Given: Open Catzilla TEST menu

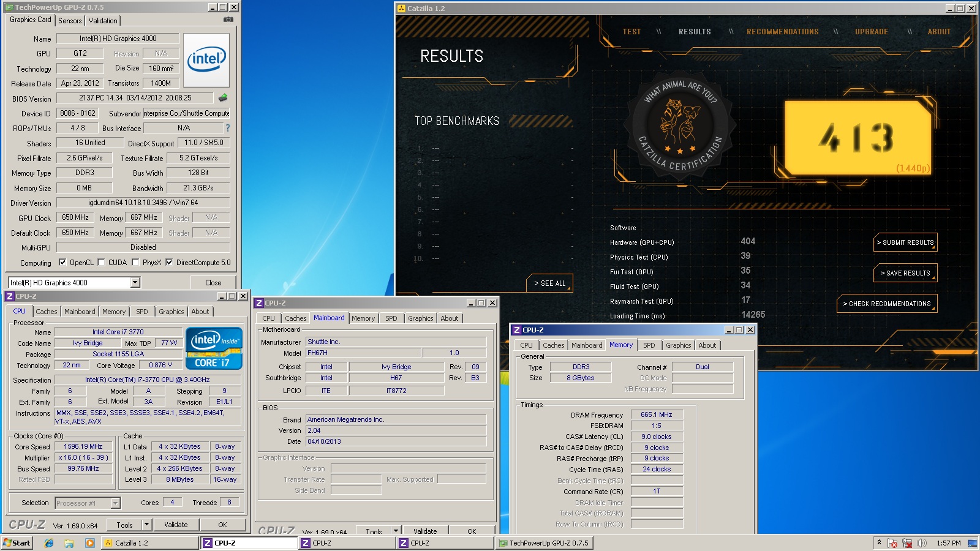Looking at the screenshot, I should pyautogui.click(x=631, y=32).
